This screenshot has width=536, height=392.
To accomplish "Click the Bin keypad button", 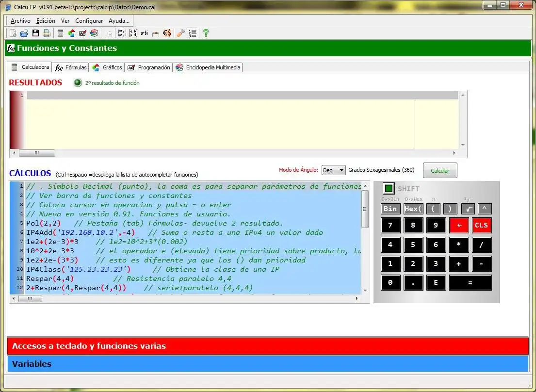I will [x=390, y=209].
